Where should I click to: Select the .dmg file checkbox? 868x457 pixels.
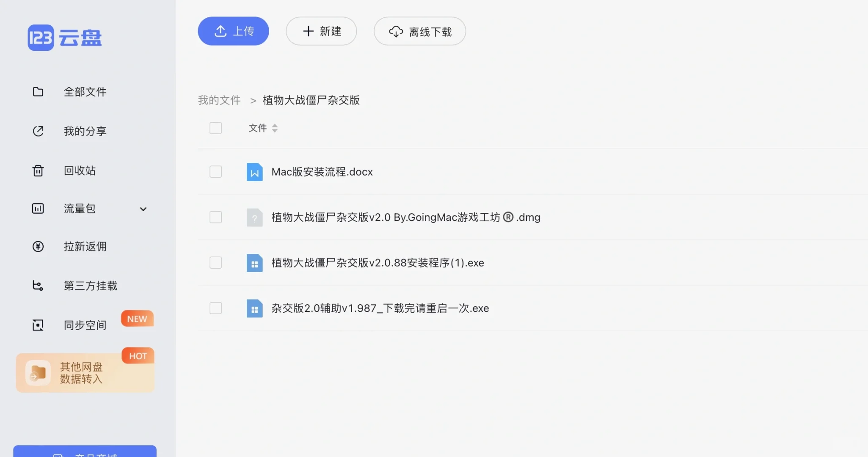click(215, 217)
